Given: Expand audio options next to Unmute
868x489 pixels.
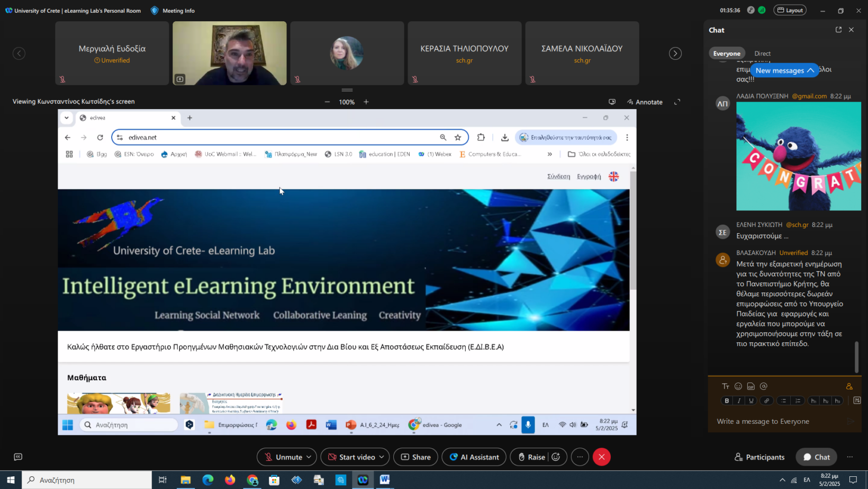Looking at the screenshot, I should [309, 457].
